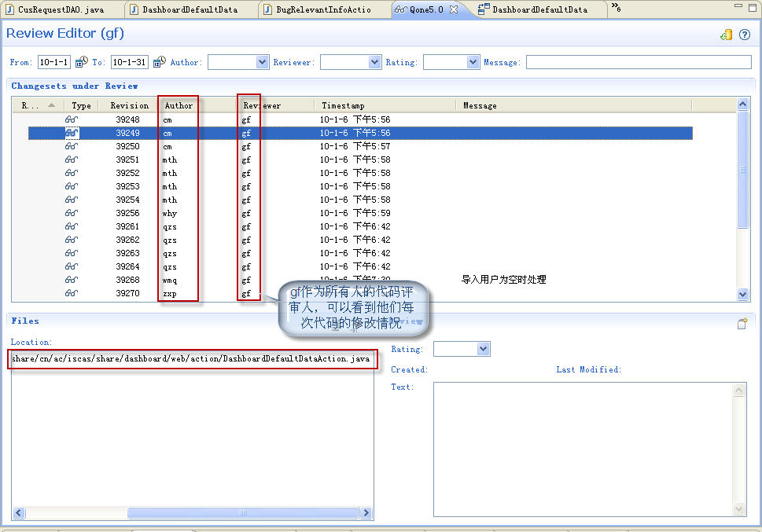Screen dimensions: 762x532
Task: Click the glasses icon for revision 39268
Action: (72, 280)
